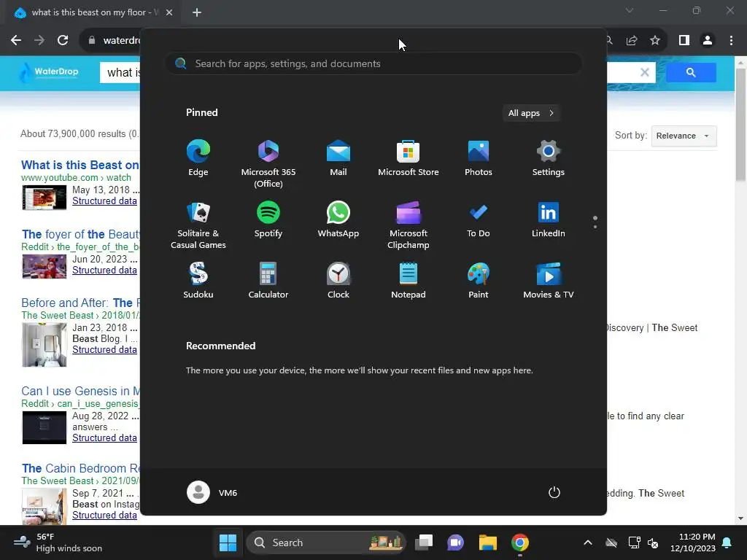Open the weather widget showing 56°F

coord(58,542)
